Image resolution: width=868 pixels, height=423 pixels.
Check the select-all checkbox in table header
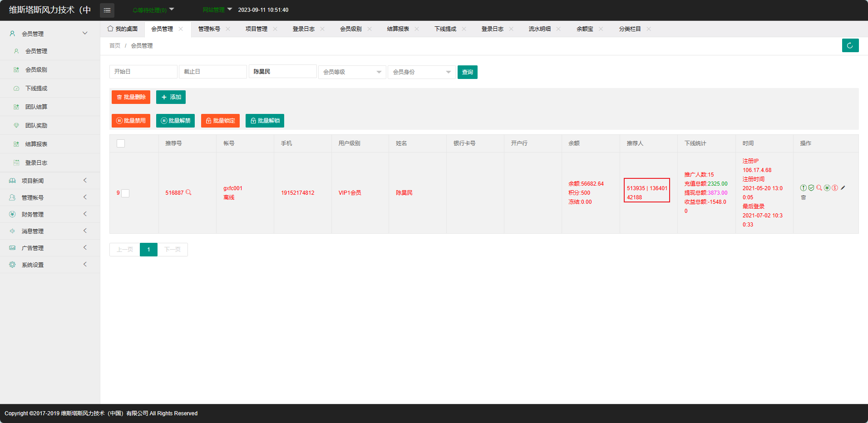[x=121, y=143]
